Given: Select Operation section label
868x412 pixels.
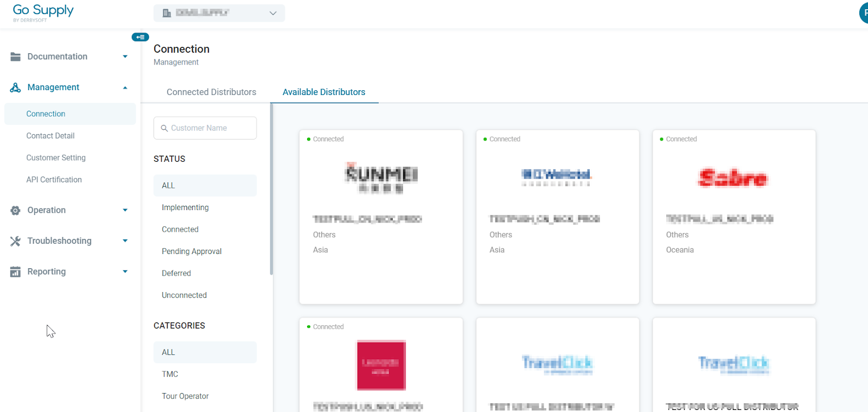Looking at the screenshot, I should [x=47, y=210].
